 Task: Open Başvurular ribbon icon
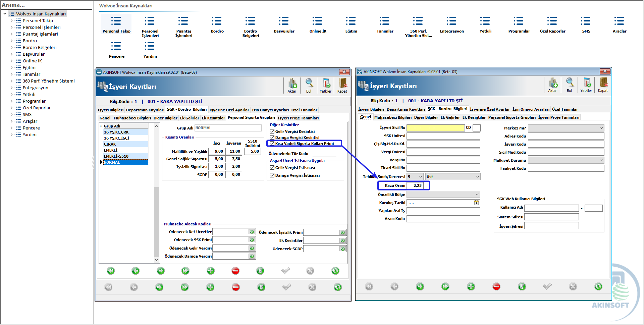coord(284,24)
